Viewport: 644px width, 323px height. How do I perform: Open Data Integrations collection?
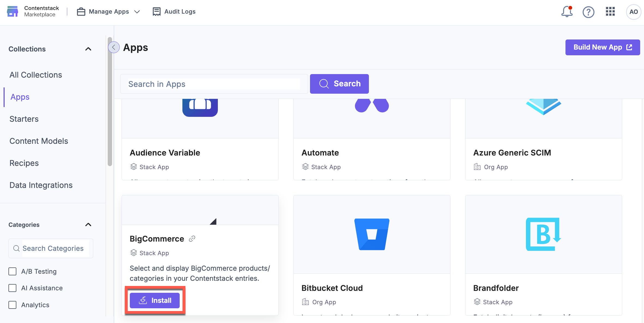[41, 185]
